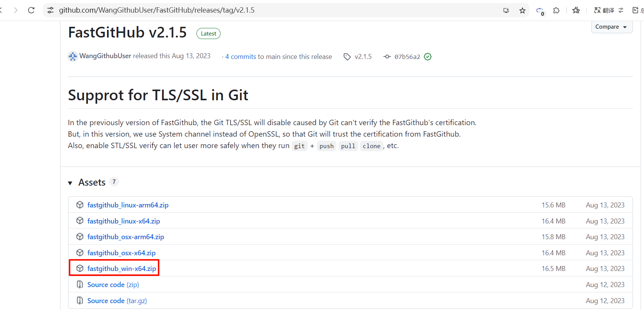Open commit 07b56a2
Viewport: 644px width, 310px height.
(407, 57)
